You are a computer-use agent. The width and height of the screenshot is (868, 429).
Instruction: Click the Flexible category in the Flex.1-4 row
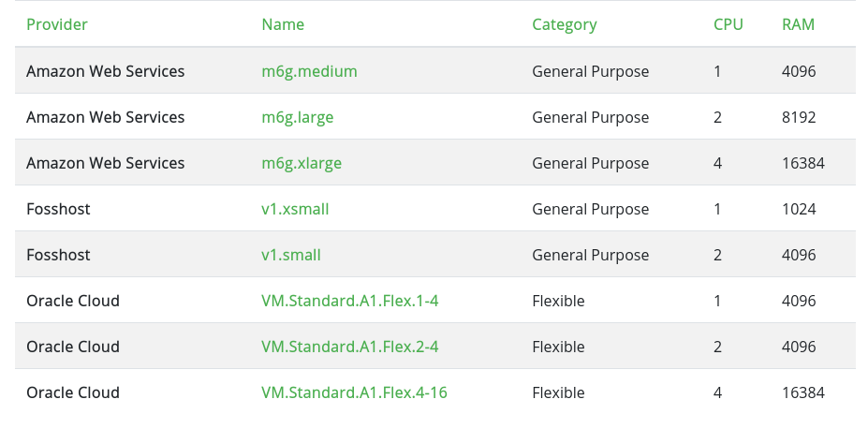click(x=558, y=301)
